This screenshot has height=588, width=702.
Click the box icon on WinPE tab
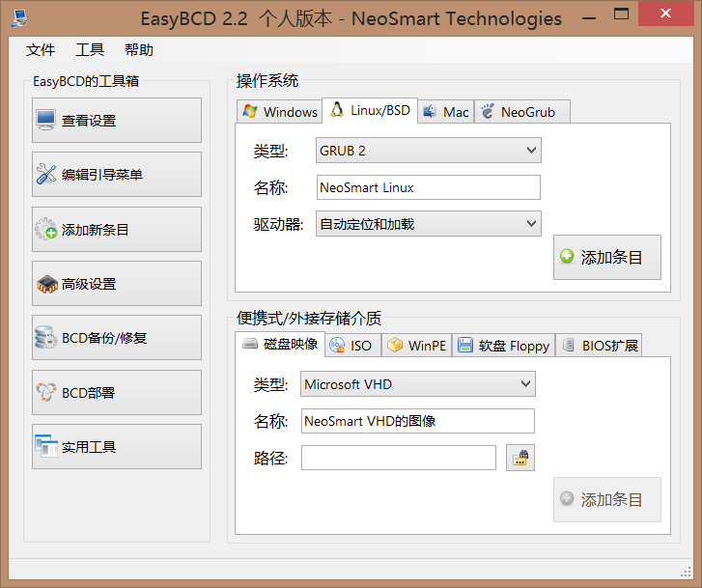394,345
